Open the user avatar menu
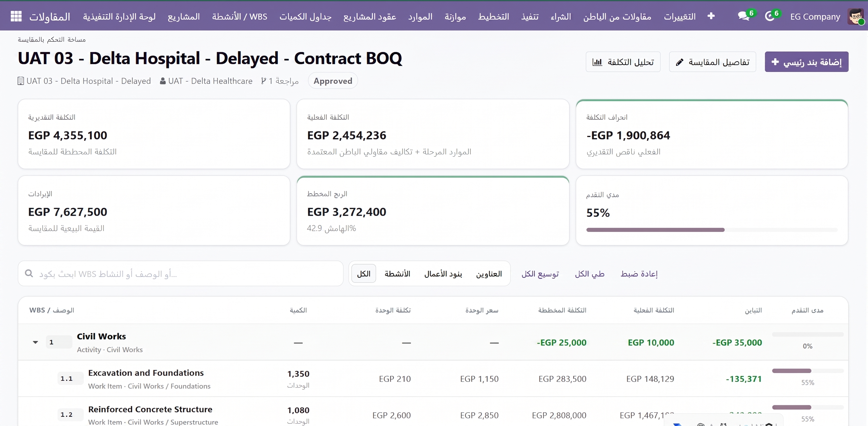Image resolution: width=868 pixels, height=426 pixels. [856, 16]
